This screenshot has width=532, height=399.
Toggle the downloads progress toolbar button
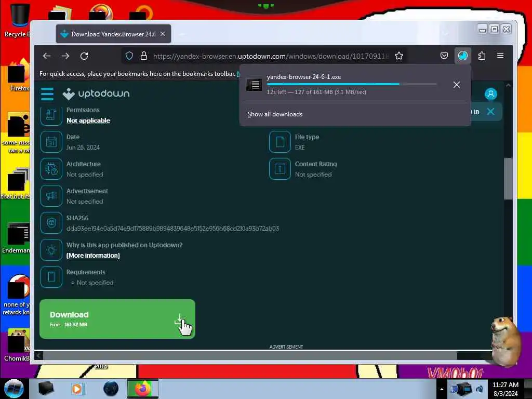463,56
